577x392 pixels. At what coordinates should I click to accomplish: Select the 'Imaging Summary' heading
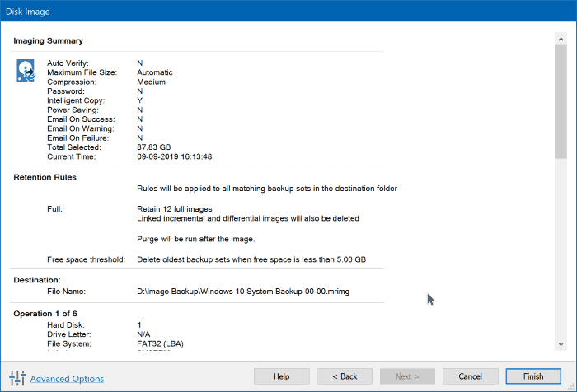coord(48,41)
